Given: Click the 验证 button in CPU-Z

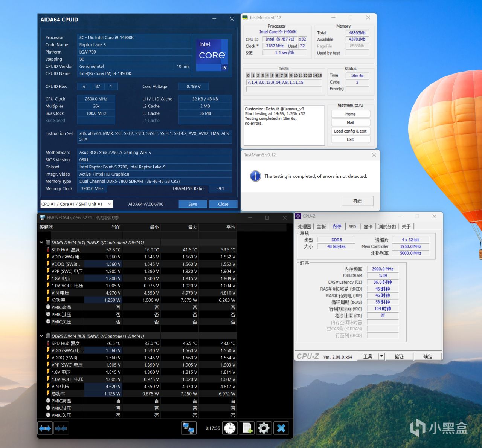Looking at the screenshot, I should [399, 356].
